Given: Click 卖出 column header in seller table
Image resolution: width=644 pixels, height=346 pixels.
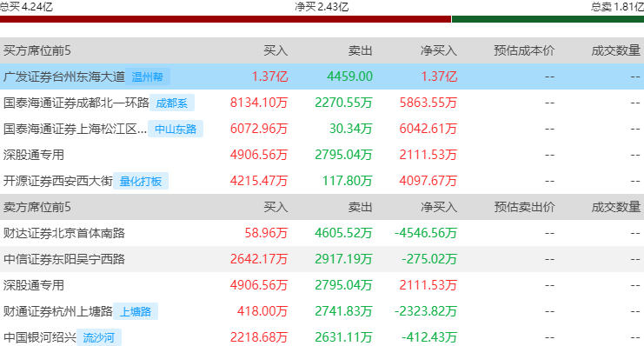Looking at the screenshot, I should pyautogui.click(x=360, y=207).
